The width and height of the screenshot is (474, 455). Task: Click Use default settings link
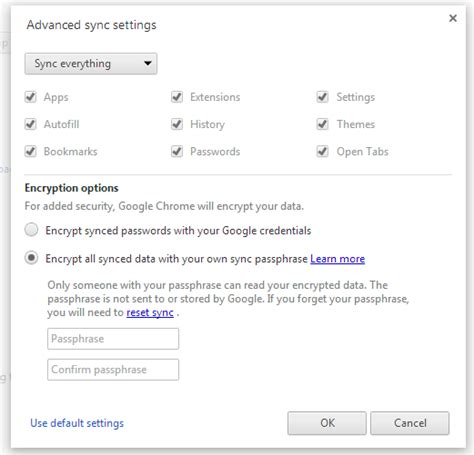point(77,423)
